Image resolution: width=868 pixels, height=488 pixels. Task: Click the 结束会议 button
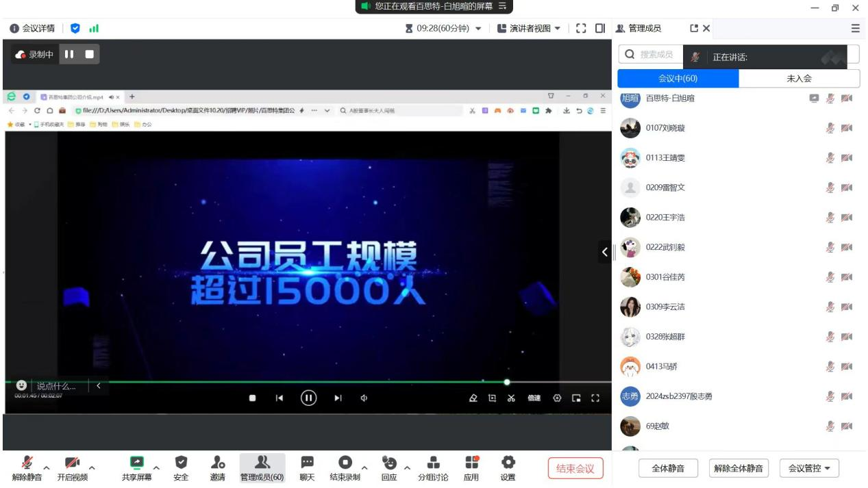(575, 468)
